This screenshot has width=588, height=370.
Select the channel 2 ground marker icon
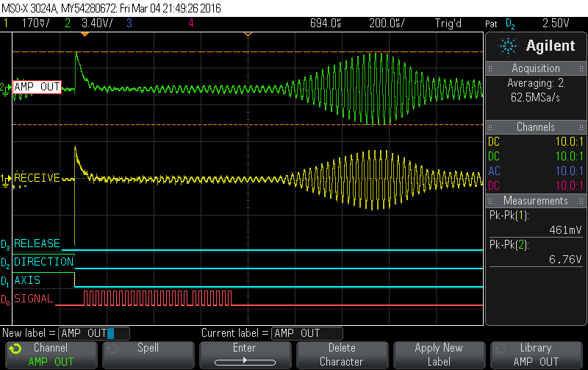point(6,87)
